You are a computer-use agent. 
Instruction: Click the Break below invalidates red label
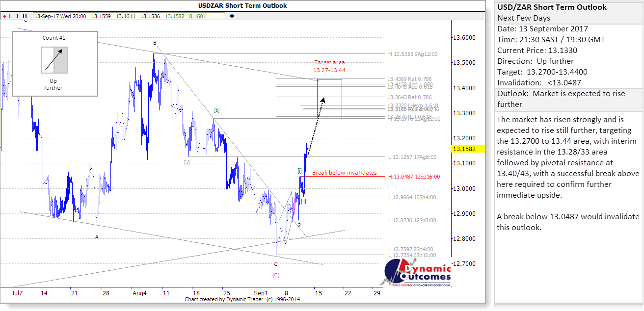pos(345,173)
